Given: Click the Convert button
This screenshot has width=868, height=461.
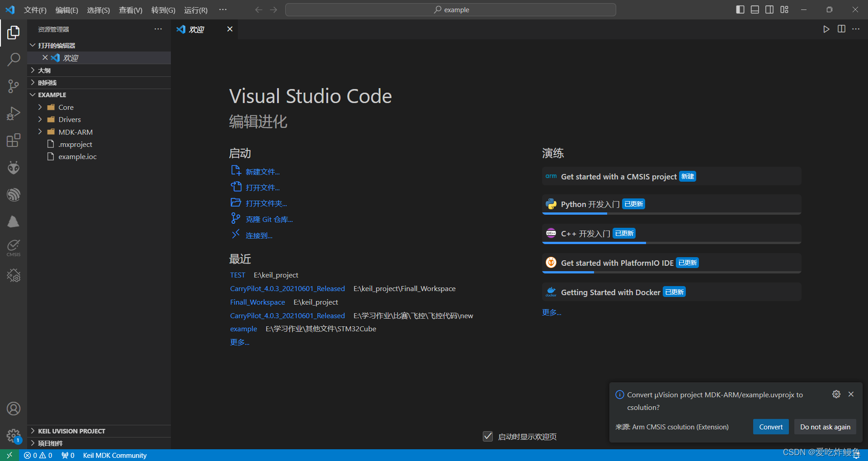Looking at the screenshot, I should (x=771, y=427).
